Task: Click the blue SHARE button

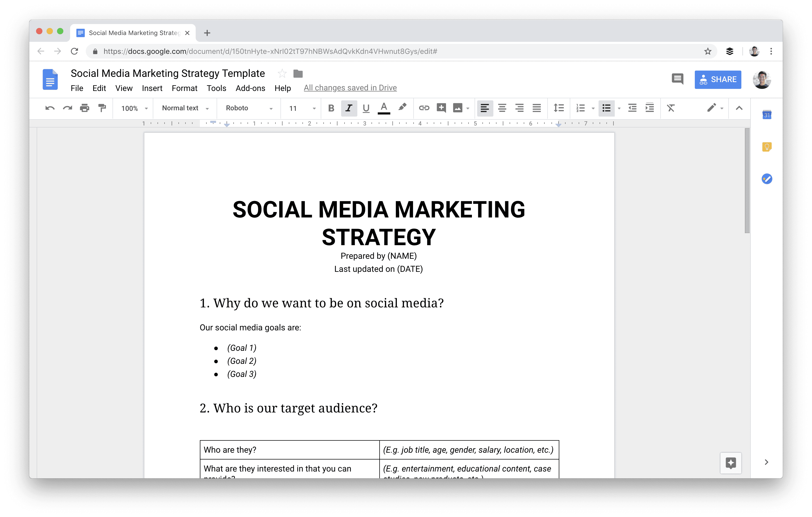Action: [718, 79]
